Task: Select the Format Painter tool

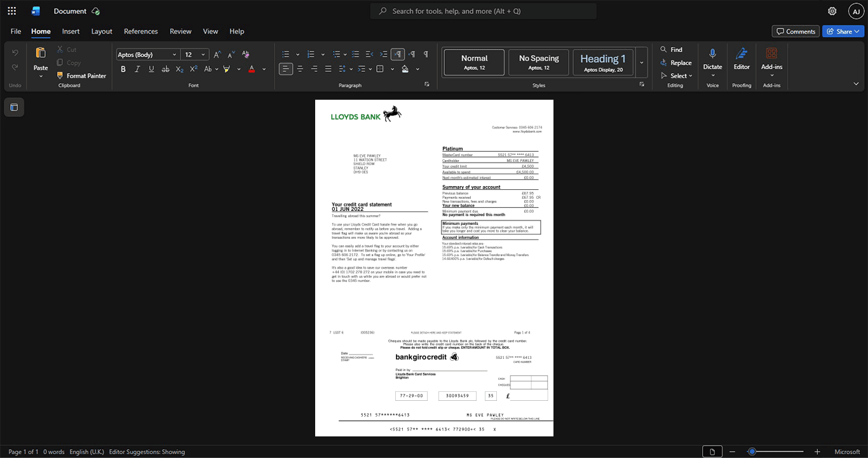Action: coord(81,76)
